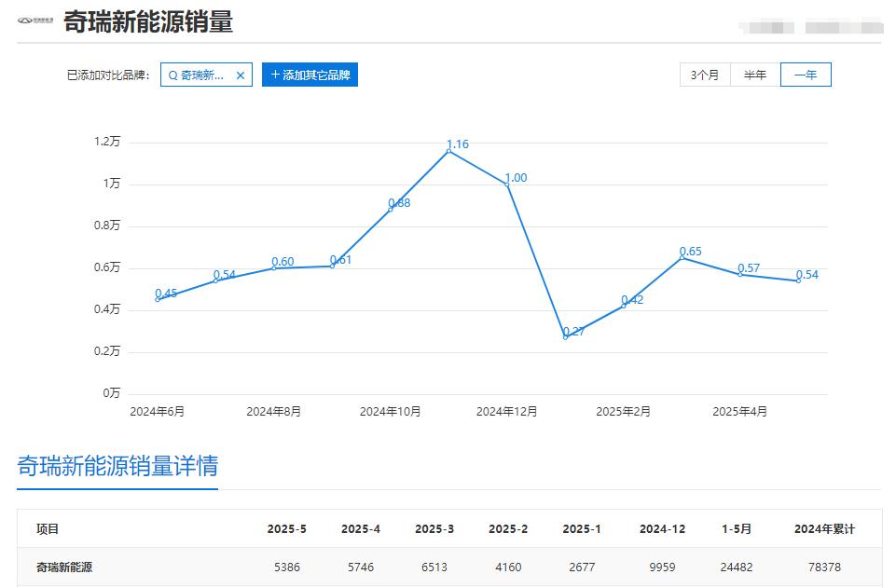
Task: Click the 1.2万 y-axis label
Action: (x=107, y=142)
